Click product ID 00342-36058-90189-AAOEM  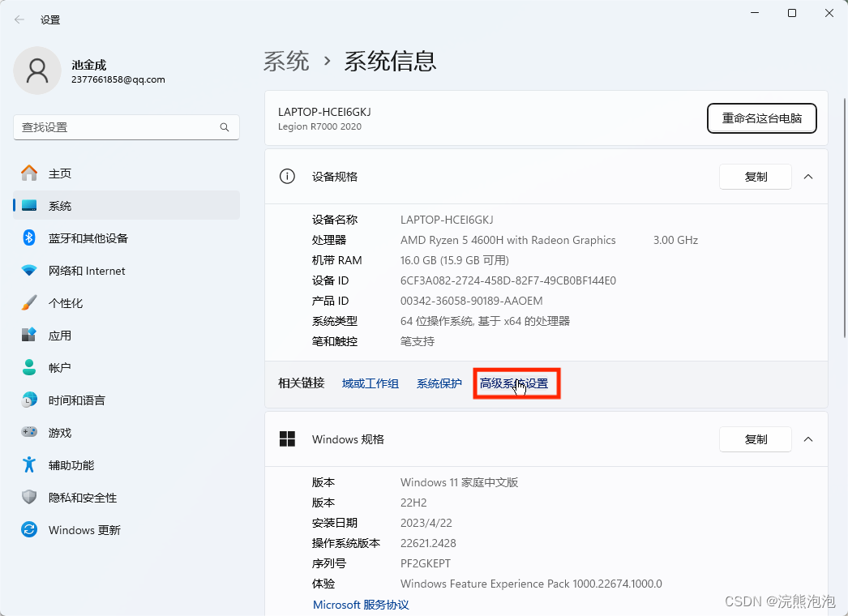click(x=471, y=301)
